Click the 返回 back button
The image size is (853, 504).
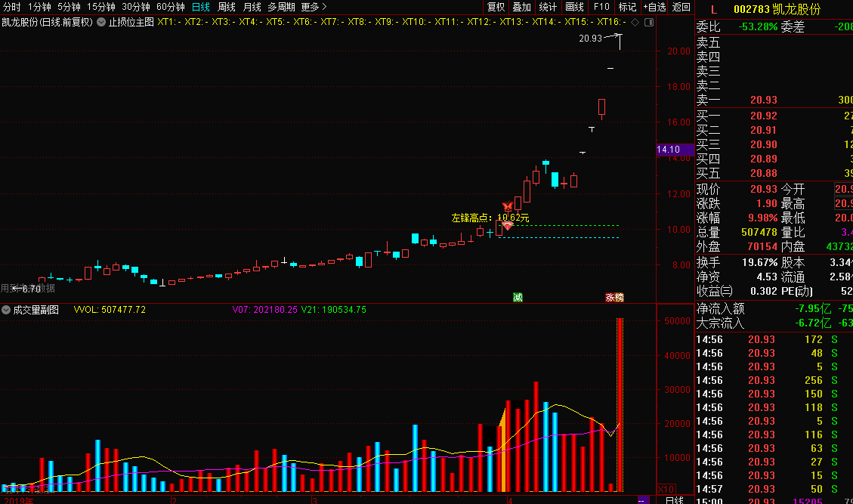pos(681,7)
